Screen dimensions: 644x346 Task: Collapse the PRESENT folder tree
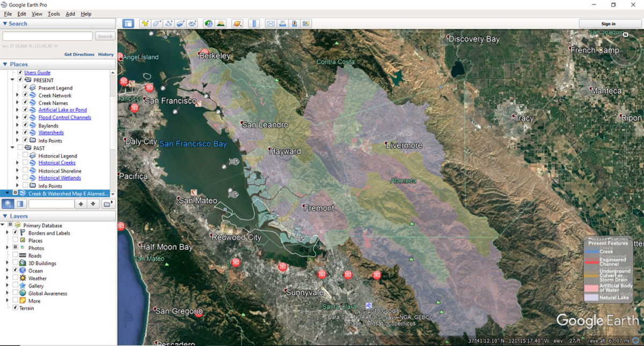coord(13,80)
